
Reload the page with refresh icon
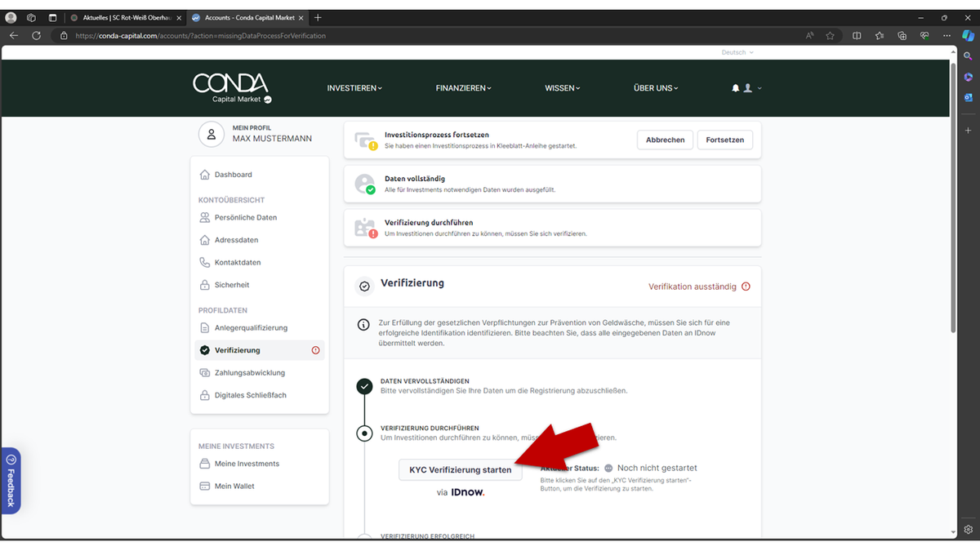pos(36,36)
